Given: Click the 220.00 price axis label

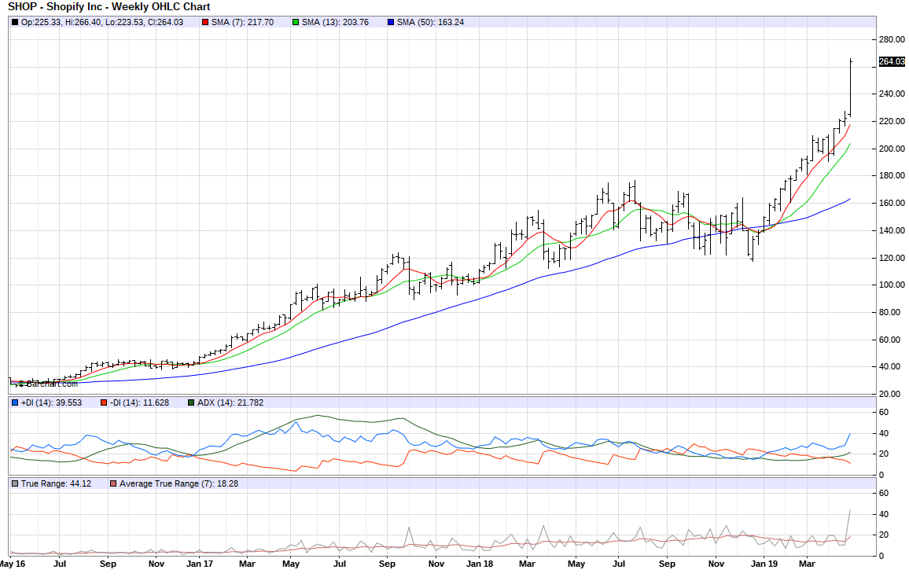Looking at the screenshot, I should pyautogui.click(x=892, y=121).
